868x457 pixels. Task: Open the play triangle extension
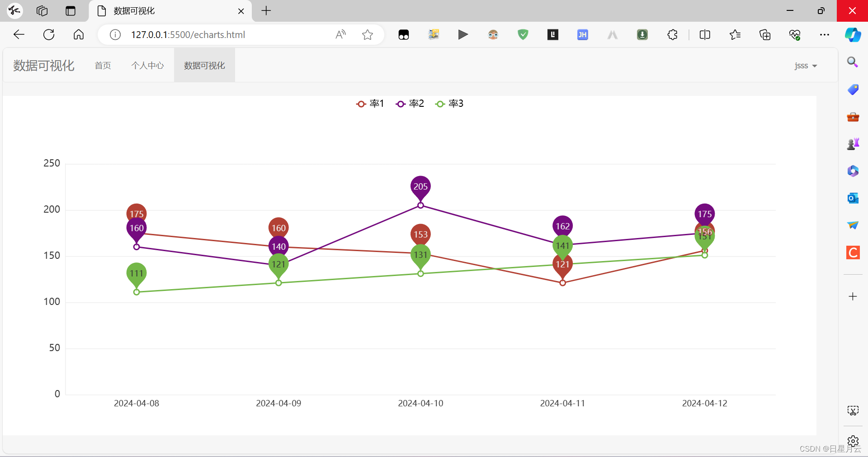pyautogui.click(x=463, y=35)
